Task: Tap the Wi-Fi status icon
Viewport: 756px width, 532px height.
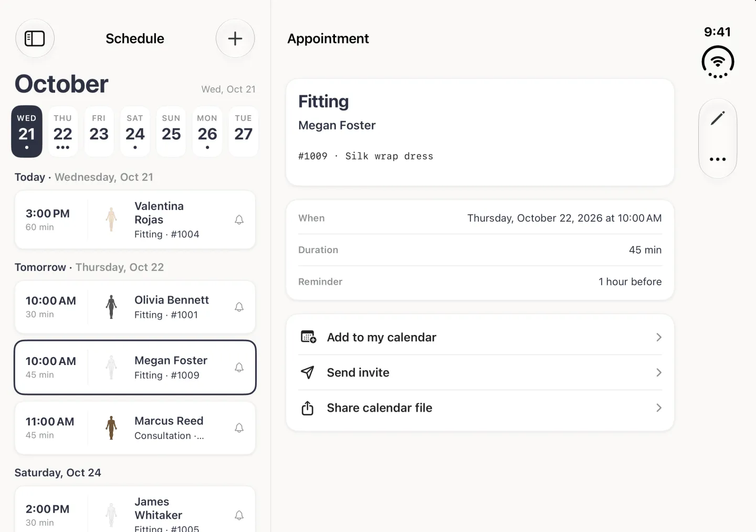Action: (718, 62)
